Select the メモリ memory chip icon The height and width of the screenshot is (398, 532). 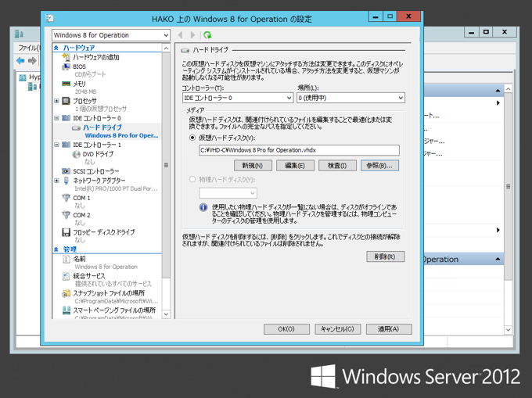(66, 84)
